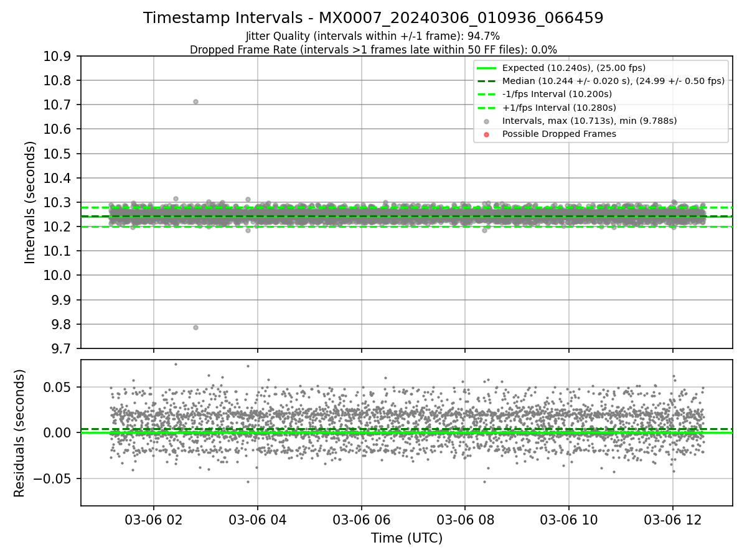This screenshot has width=747, height=560.
Task: Click the "Dropped Frame Rate" 0.0% subtitle line
Action: click(x=374, y=50)
